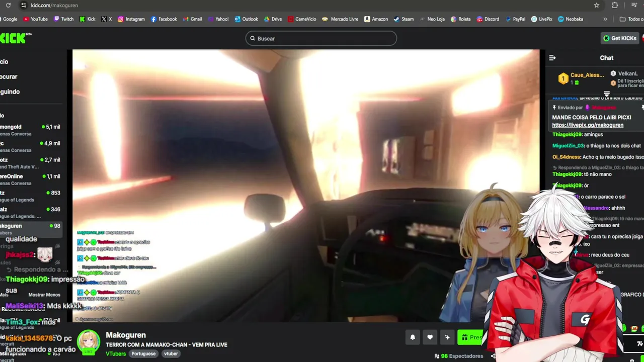Viewport: 644px width, 362px height.
Task: Open the sidebar channel with 4,9 mil viewers
Action: tap(31, 146)
